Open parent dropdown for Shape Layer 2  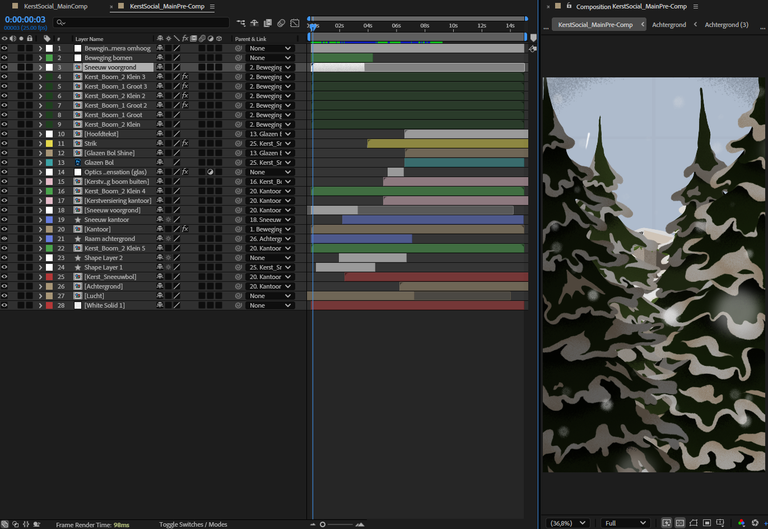[270, 258]
